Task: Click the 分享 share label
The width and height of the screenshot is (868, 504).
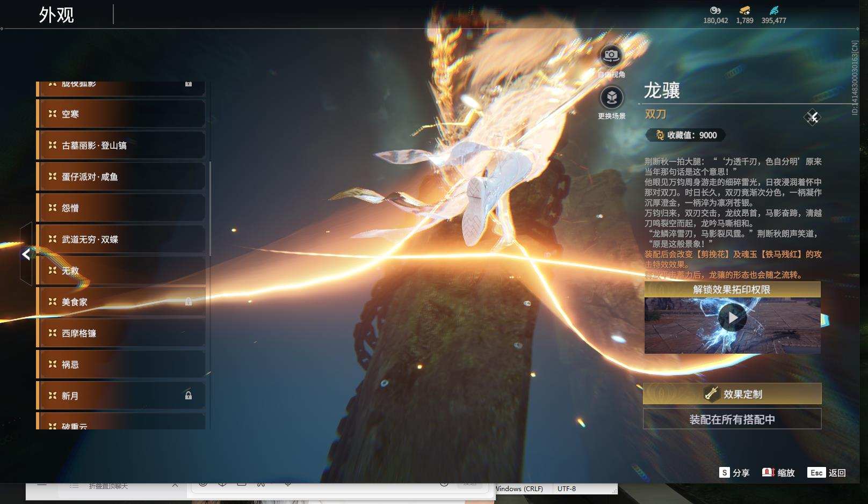Action: click(741, 473)
